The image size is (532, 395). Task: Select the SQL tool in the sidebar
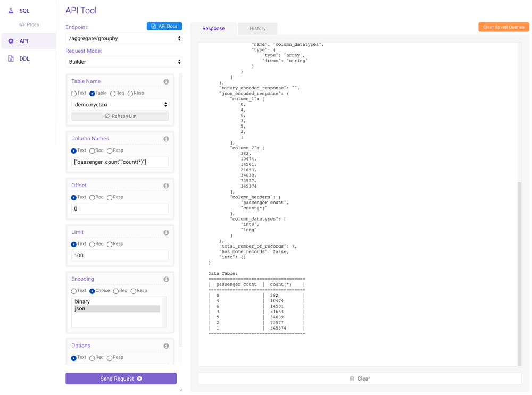21,10
